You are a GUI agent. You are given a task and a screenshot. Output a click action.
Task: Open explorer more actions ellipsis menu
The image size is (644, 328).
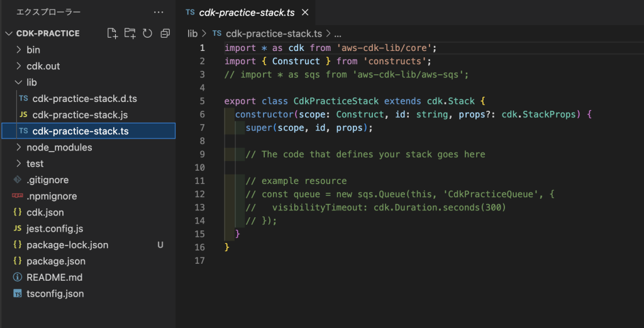pyautogui.click(x=160, y=12)
